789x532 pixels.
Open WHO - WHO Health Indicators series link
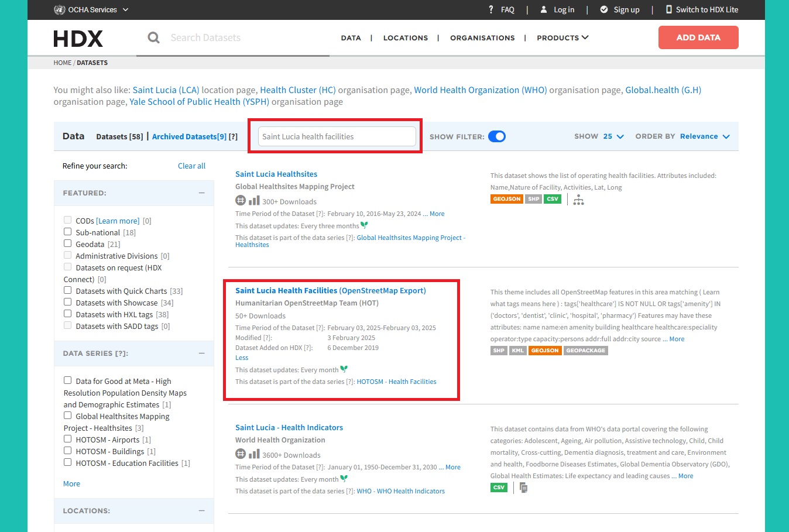tap(401, 491)
